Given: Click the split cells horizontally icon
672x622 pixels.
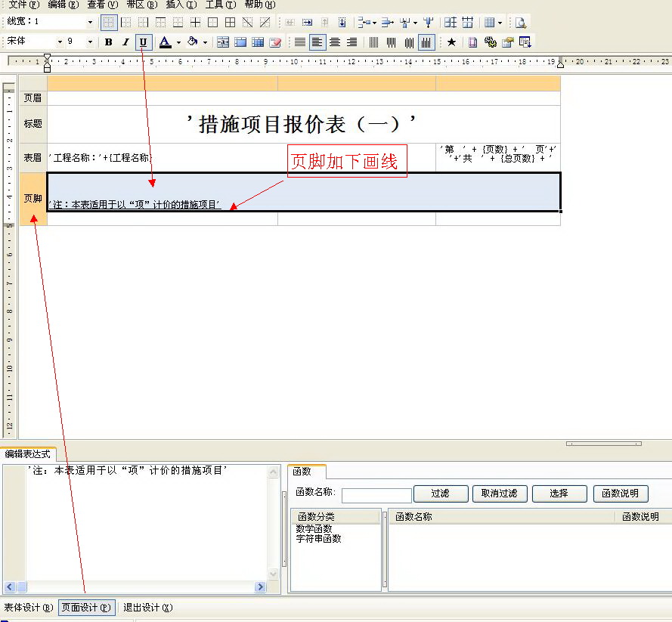Looking at the screenshot, I should [x=468, y=22].
